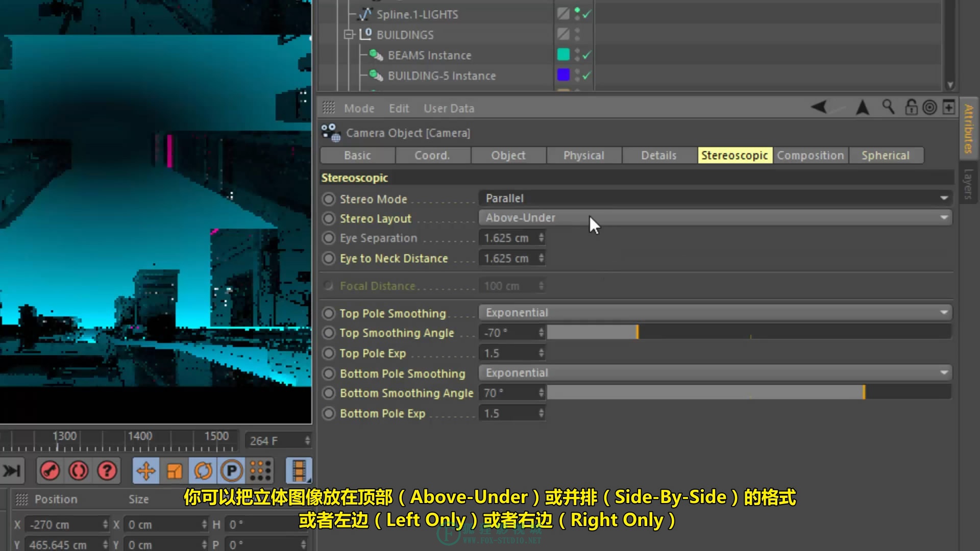Select the Move tool icon

[146, 470]
